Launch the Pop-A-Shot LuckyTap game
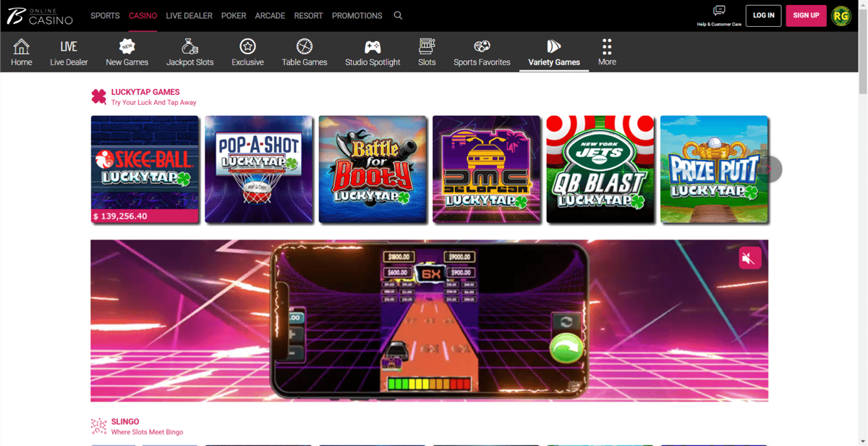The height and width of the screenshot is (446, 868). click(x=259, y=169)
